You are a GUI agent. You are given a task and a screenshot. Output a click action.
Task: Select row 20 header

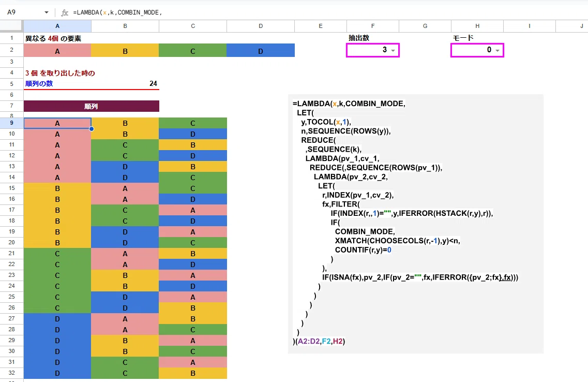coord(11,243)
